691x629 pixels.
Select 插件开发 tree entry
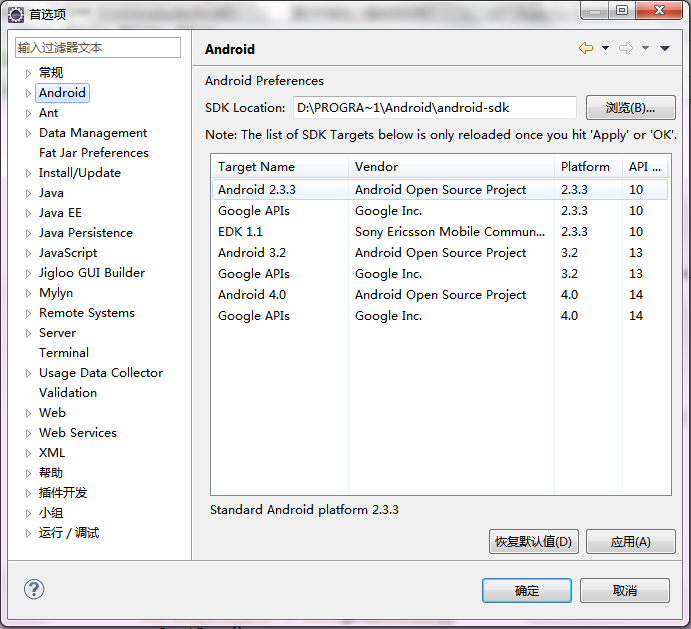click(63, 493)
